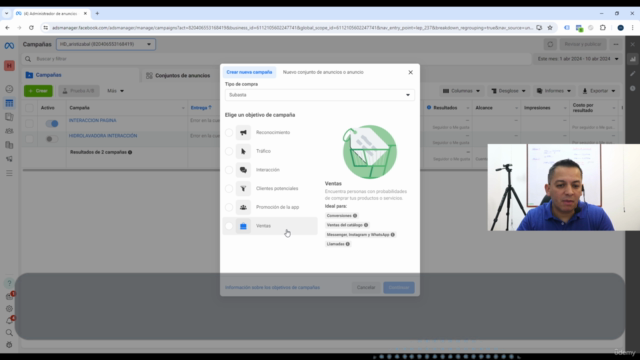This screenshot has height=360, width=640.
Task: Click the Promoción de la app people icon
Action: [x=243, y=207]
